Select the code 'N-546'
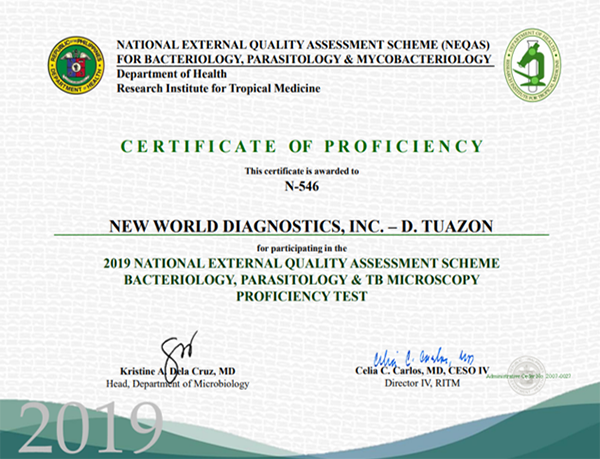 pyautogui.click(x=302, y=186)
